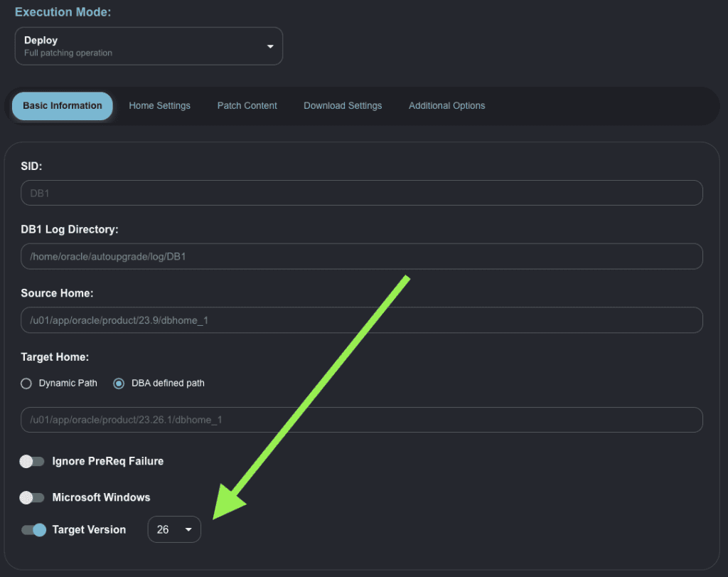Click the caret arrow in the Deploy selector
The height and width of the screenshot is (577, 728).
(270, 46)
